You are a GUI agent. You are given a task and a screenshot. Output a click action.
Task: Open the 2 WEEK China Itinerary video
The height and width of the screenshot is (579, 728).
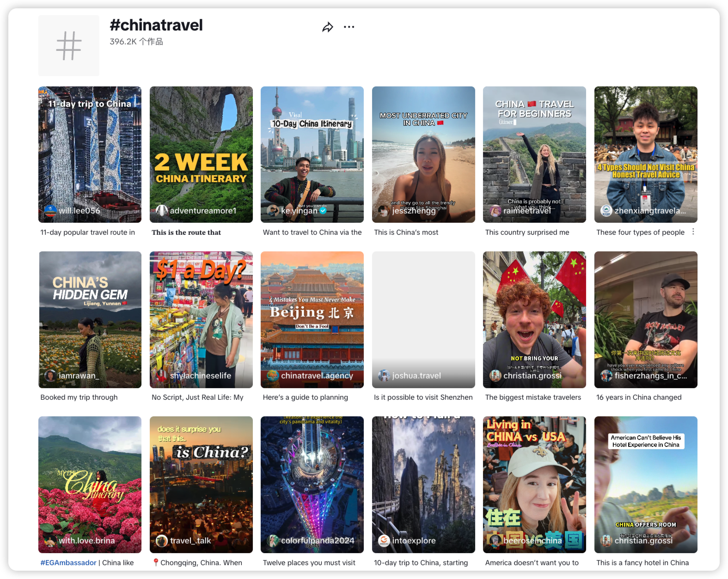click(201, 154)
